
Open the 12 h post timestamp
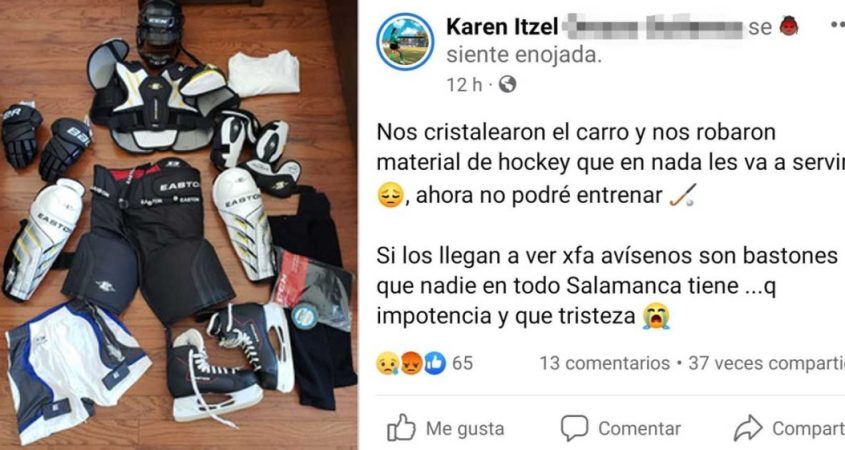pyautogui.click(x=464, y=85)
